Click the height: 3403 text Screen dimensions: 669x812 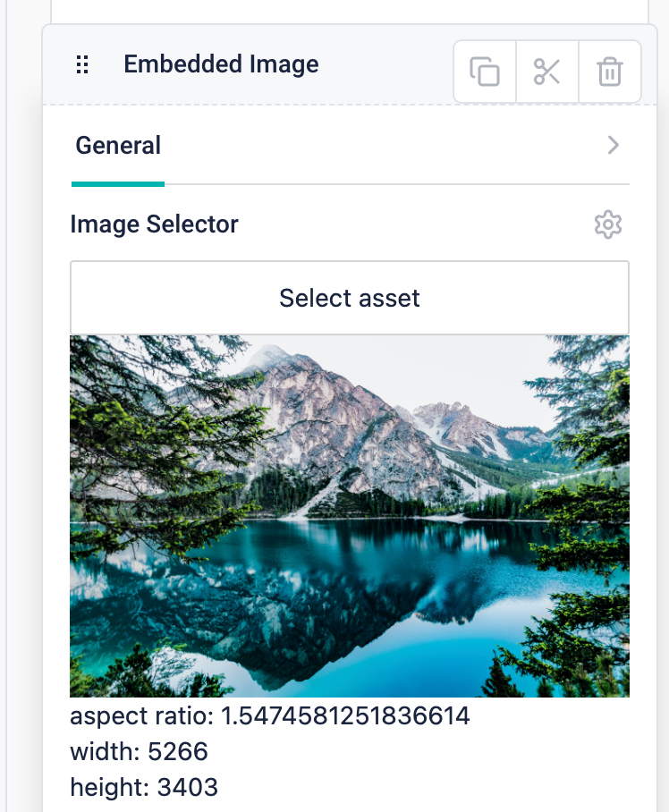point(144,787)
